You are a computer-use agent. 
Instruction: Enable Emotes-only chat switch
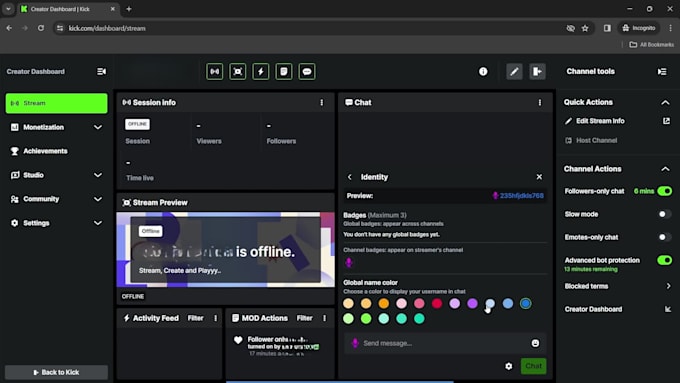[x=664, y=237]
